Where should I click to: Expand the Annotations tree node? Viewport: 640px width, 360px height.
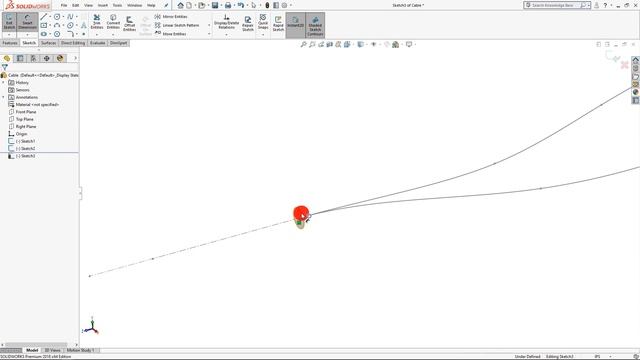tap(4, 97)
